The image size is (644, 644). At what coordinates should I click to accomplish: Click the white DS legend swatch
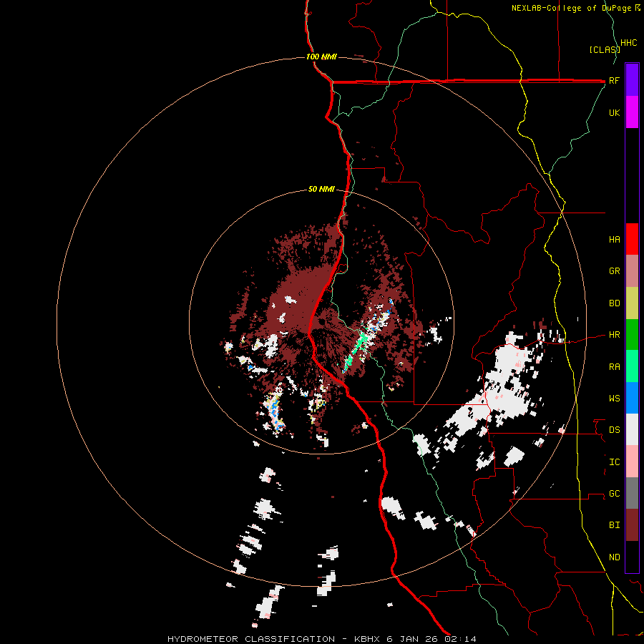(x=632, y=429)
